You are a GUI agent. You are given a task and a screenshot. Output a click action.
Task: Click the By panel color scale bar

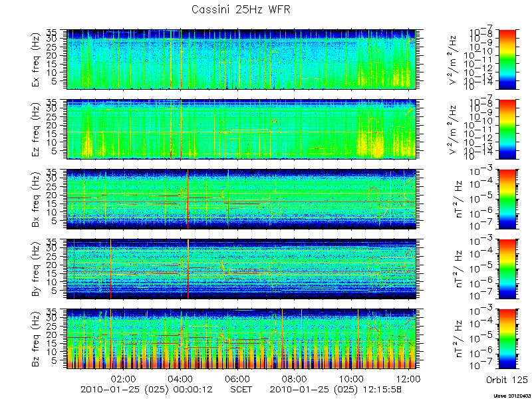coord(507,269)
